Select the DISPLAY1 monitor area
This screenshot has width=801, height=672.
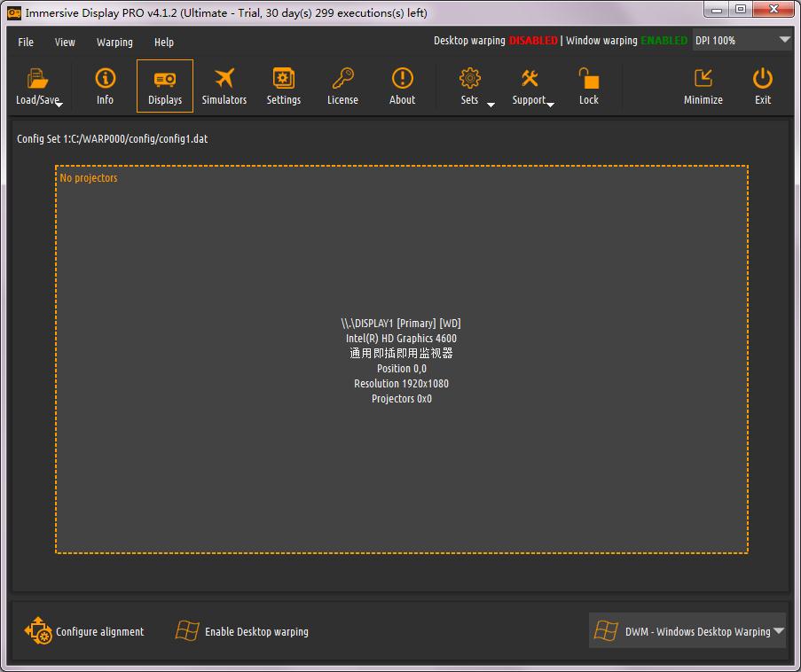[x=401, y=360]
